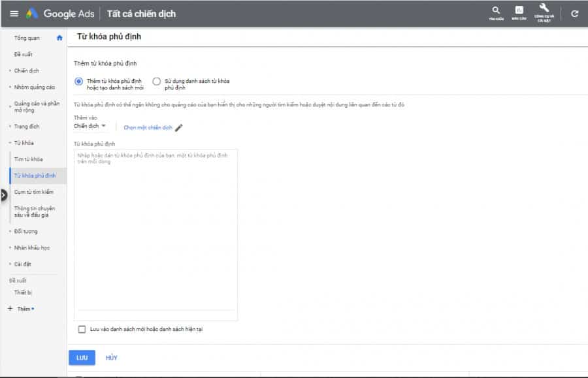Click the refresh icon in header

click(574, 14)
